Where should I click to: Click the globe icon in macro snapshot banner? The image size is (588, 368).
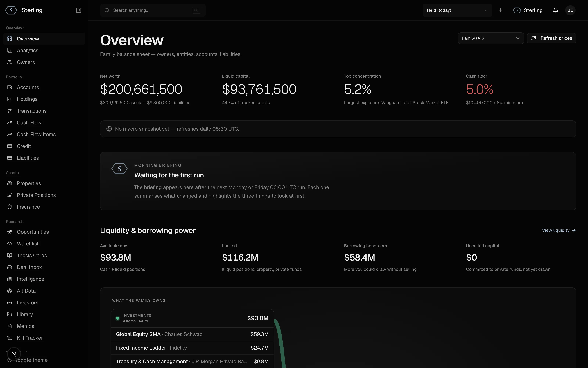[x=109, y=129]
